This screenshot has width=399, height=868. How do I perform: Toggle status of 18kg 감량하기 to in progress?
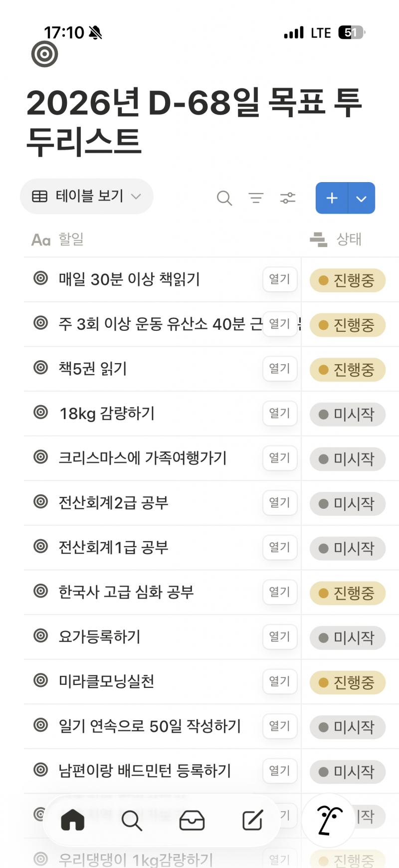[348, 415]
